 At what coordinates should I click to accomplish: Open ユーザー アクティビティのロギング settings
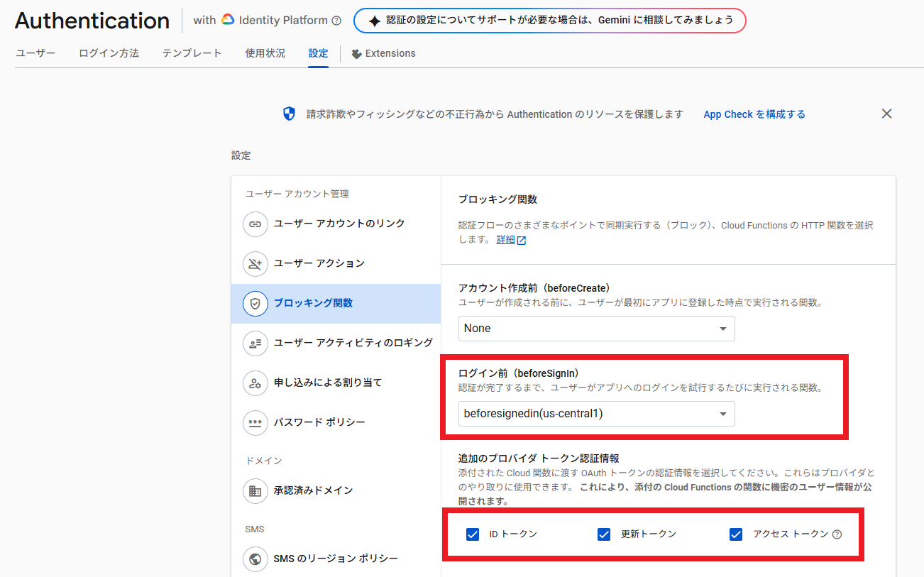tap(336, 343)
